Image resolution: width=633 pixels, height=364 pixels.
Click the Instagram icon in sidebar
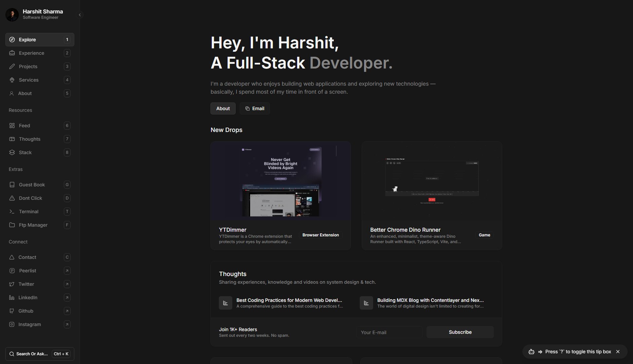tap(12, 324)
